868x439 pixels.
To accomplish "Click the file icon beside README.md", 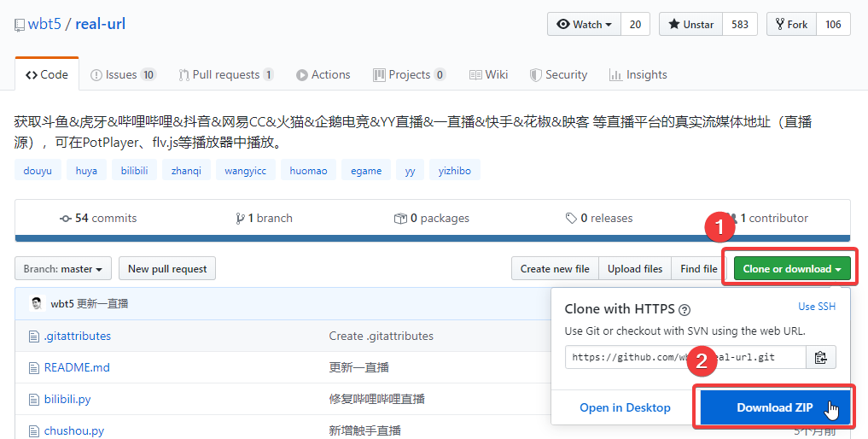I will (34, 368).
